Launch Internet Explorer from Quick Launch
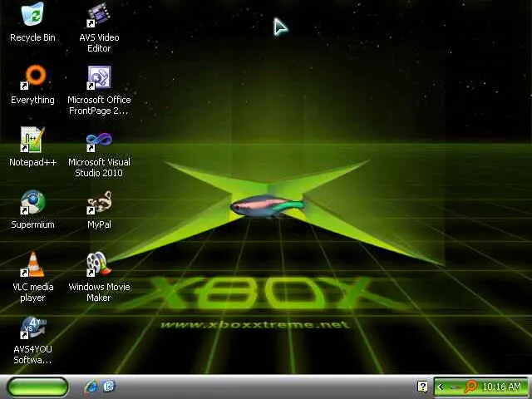 click(x=91, y=387)
